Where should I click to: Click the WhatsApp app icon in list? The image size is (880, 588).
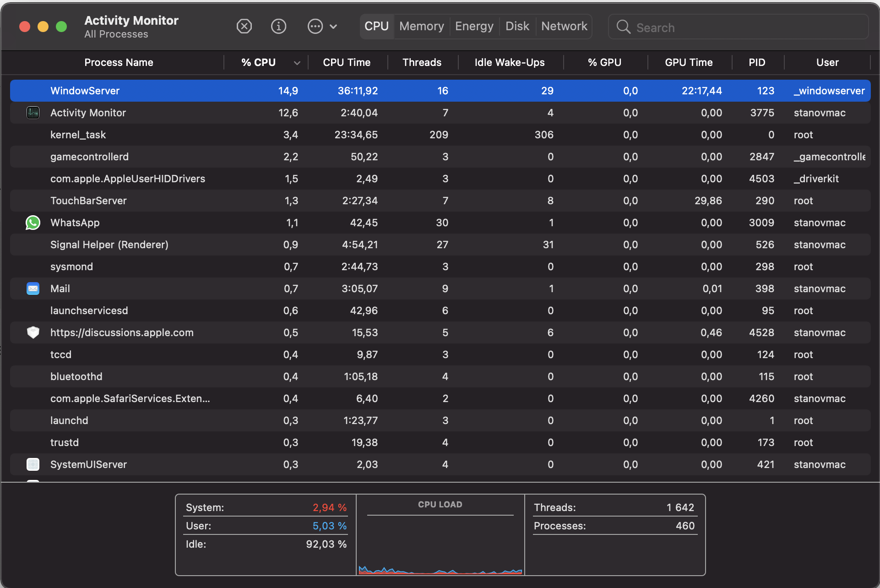click(33, 223)
